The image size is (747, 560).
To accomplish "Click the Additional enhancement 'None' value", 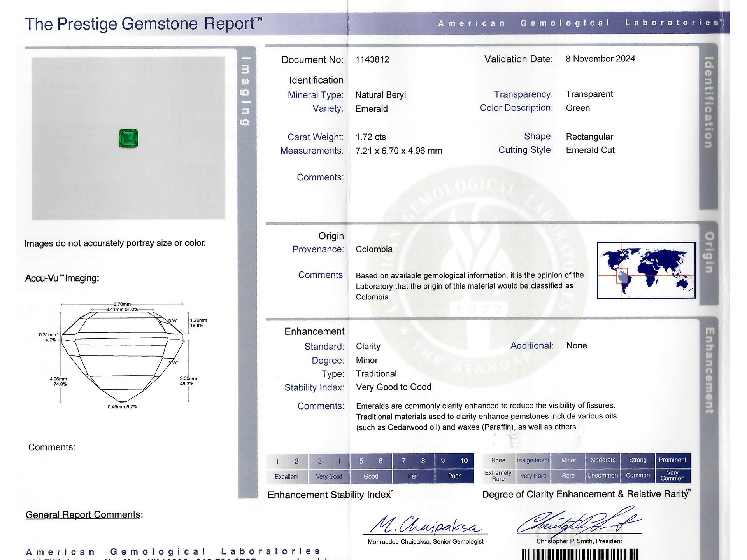I will coord(577,346).
